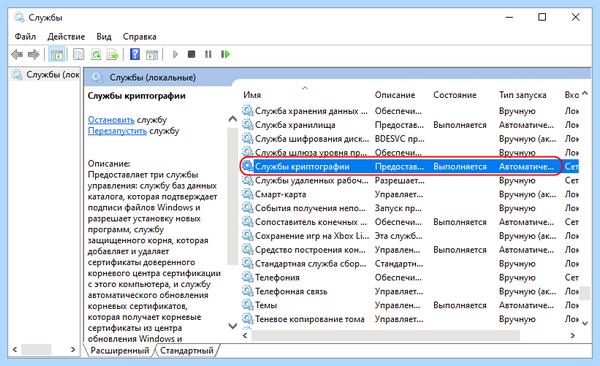
Task: Click the services list scroll down arrow
Action: 585,323
